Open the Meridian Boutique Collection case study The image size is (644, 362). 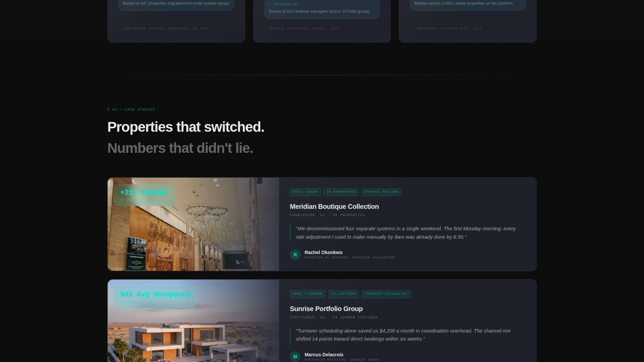[x=334, y=206]
